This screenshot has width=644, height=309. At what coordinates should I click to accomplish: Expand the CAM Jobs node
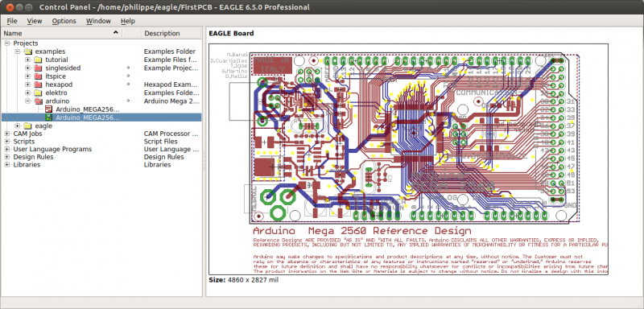(x=7, y=134)
